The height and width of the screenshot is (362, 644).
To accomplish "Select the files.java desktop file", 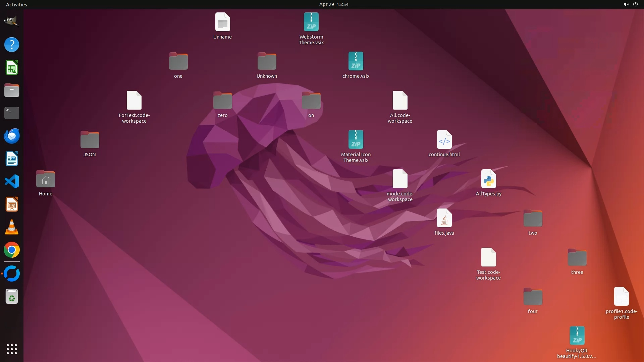I will point(444,218).
